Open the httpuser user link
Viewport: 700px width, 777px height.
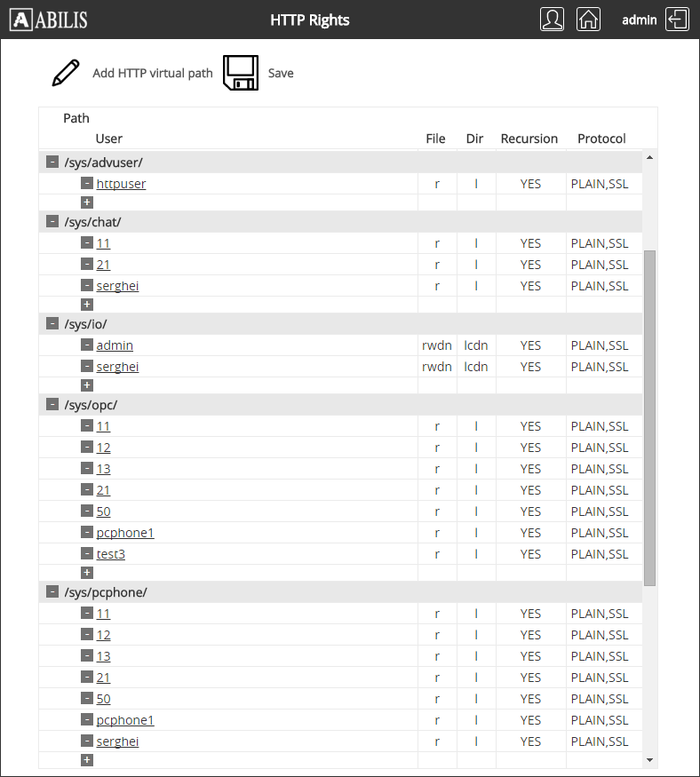tap(121, 184)
